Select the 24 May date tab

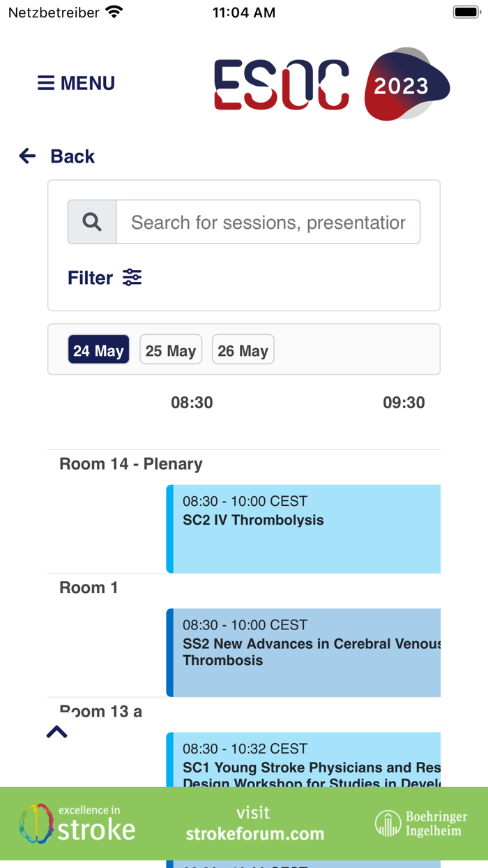click(98, 350)
